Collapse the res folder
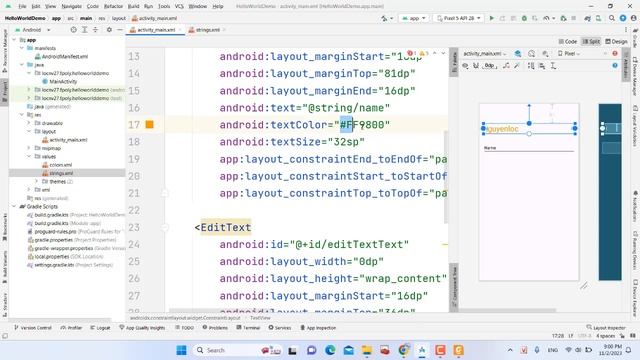Image resolution: width=640 pixels, height=360 pixels. (x=22, y=115)
